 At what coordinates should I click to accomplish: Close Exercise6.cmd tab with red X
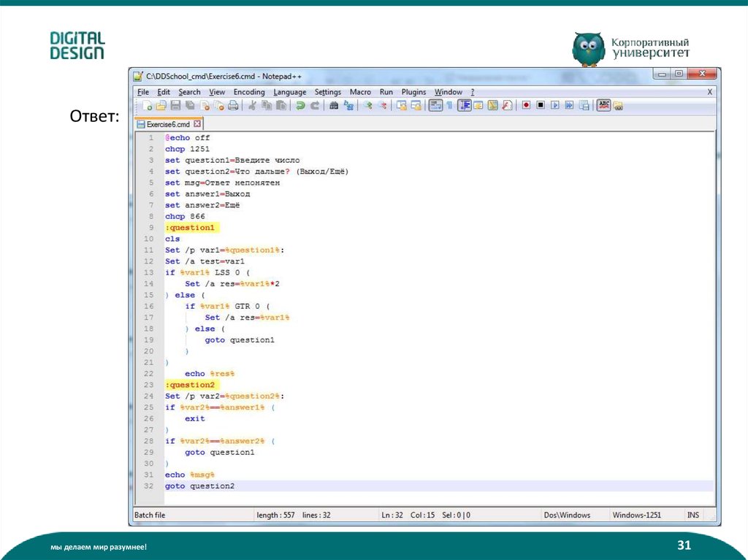tap(197, 124)
